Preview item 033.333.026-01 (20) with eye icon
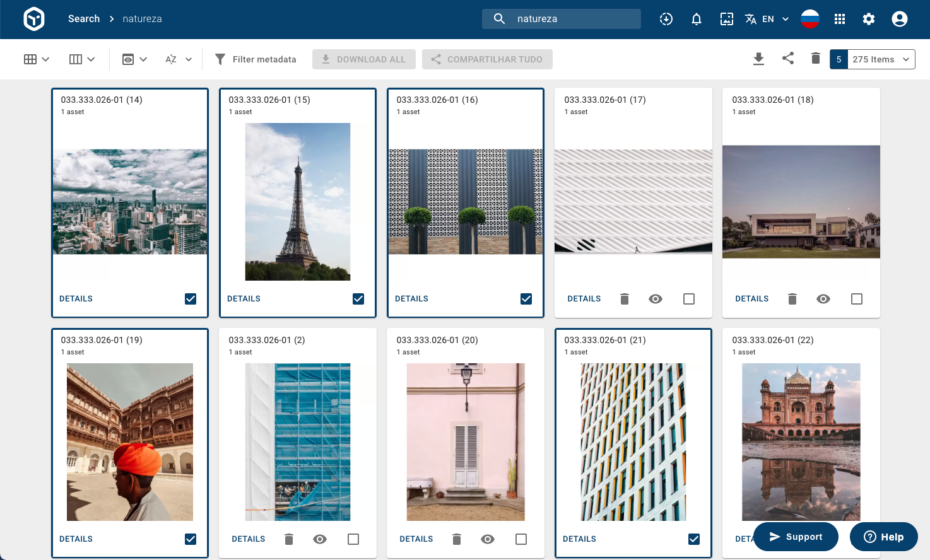930x560 pixels. click(488, 539)
